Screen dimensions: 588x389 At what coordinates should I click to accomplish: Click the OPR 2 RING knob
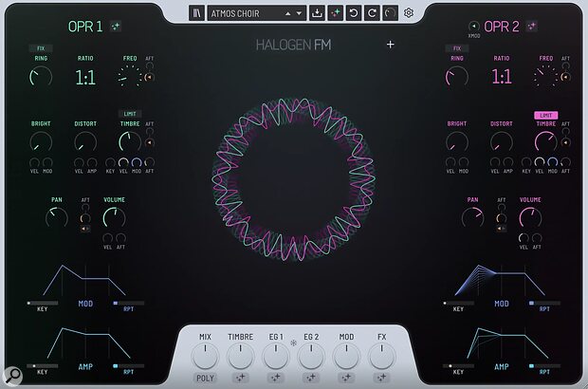(457, 77)
